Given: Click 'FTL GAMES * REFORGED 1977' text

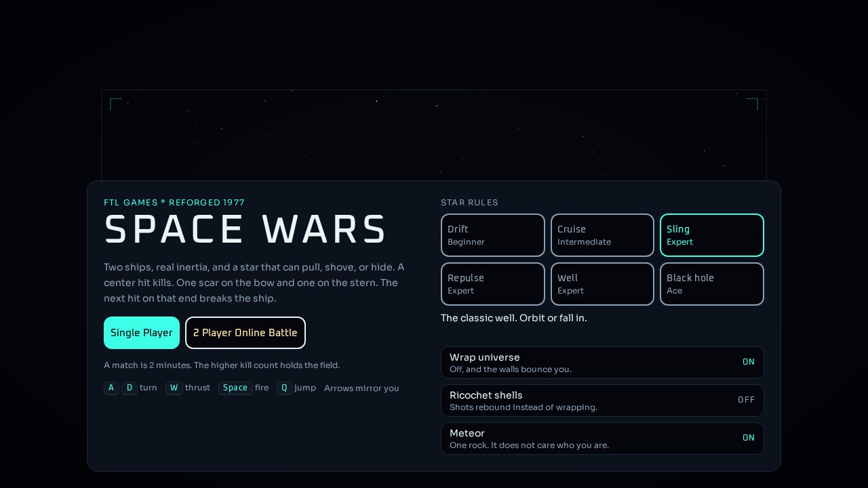Looking at the screenshot, I should coord(174,203).
